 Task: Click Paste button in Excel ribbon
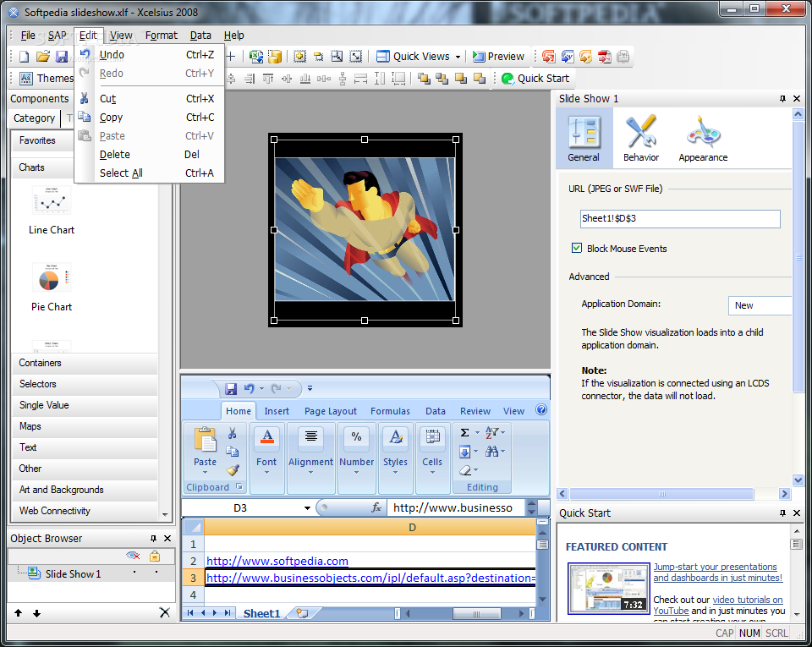click(x=205, y=449)
